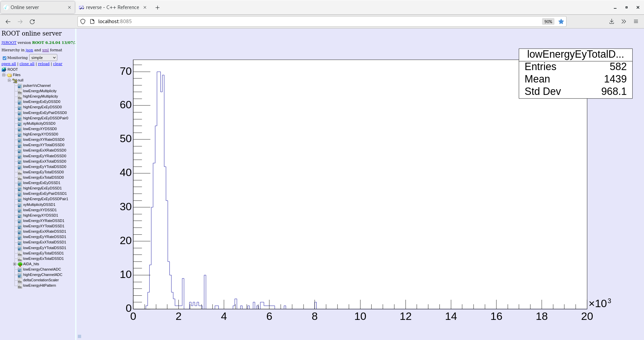The height and width of the screenshot is (340, 644).
Task: Click the 90% zoom level indicator
Action: click(548, 21)
